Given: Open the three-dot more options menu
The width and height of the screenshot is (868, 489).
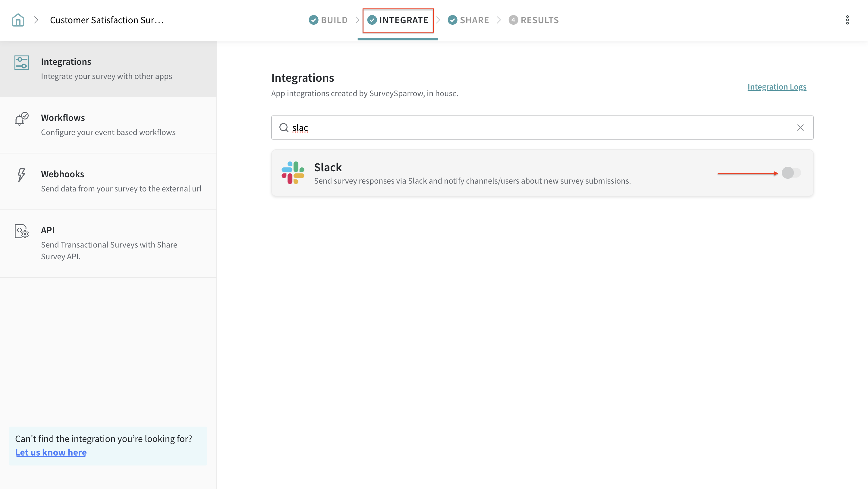Looking at the screenshot, I should pyautogui.click(x=847, y=20).
